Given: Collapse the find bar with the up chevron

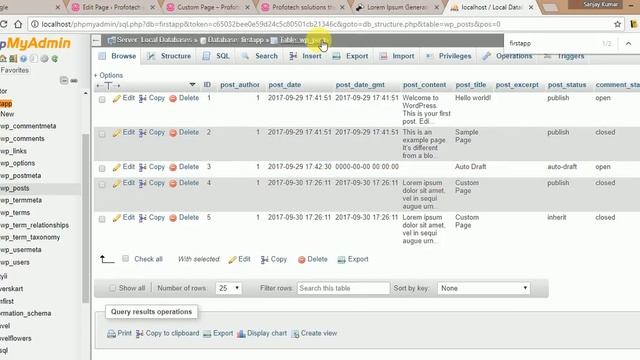Looking at the screenshot, I should pyautogui.click(x=628, y=43).
